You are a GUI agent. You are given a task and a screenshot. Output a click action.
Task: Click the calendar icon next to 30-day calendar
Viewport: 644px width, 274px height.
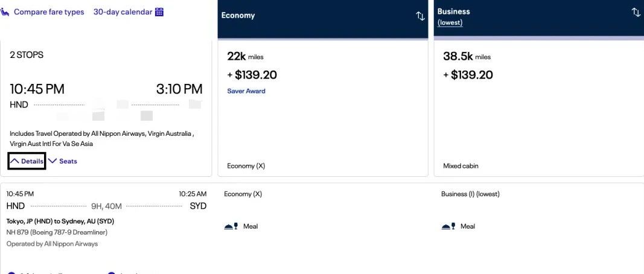(159, 12)
